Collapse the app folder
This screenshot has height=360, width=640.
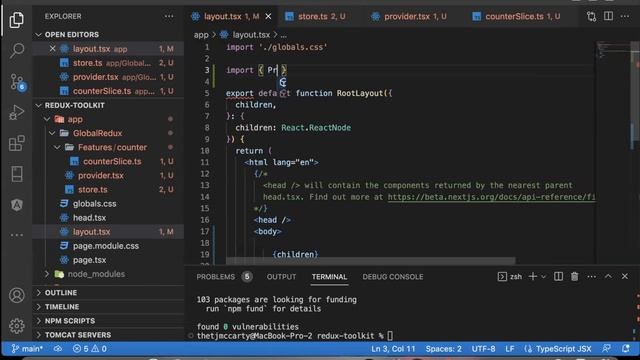point(75,119)
